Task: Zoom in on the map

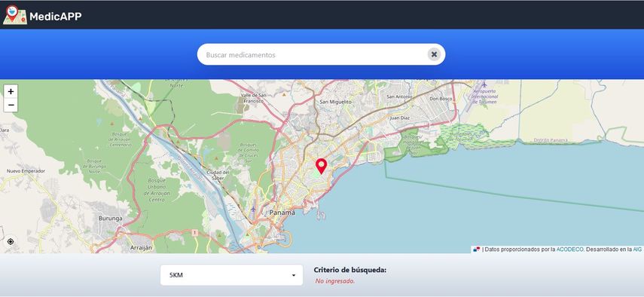Action: pos(11,92)
